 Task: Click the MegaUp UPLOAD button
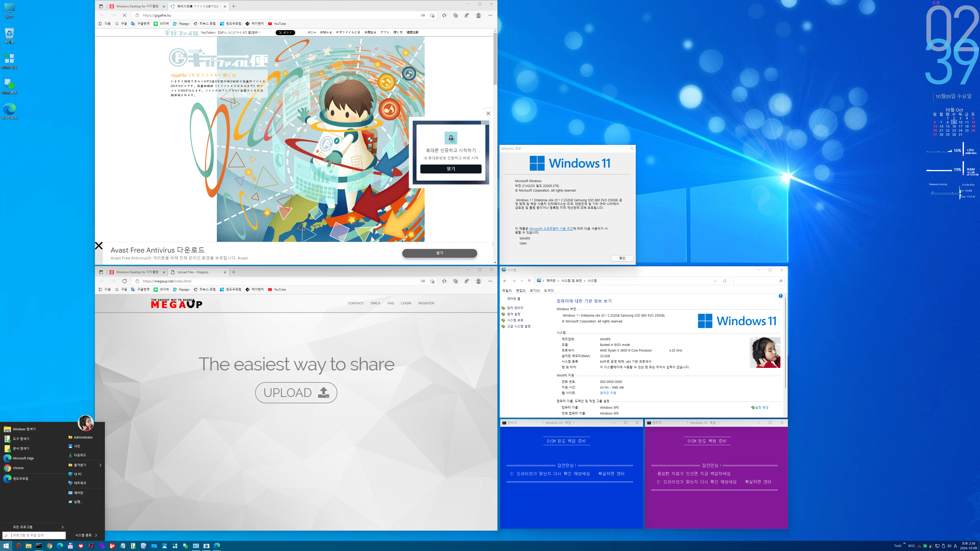[x=296, y=392]
